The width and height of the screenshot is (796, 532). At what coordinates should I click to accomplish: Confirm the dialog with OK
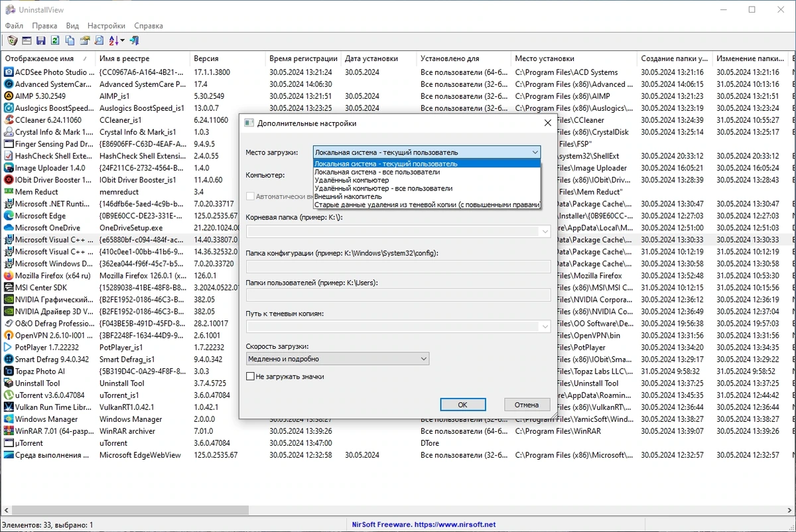[462, 405]
